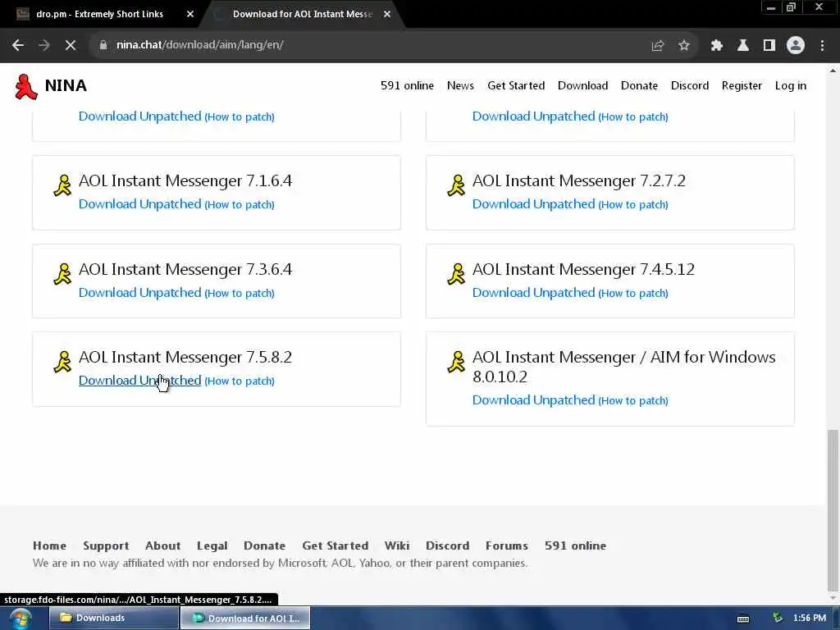This screenshot has height=630, width=840.
Task: Click AIM icon beside Messenger 7.4.5.12
Action: [456, 274]
